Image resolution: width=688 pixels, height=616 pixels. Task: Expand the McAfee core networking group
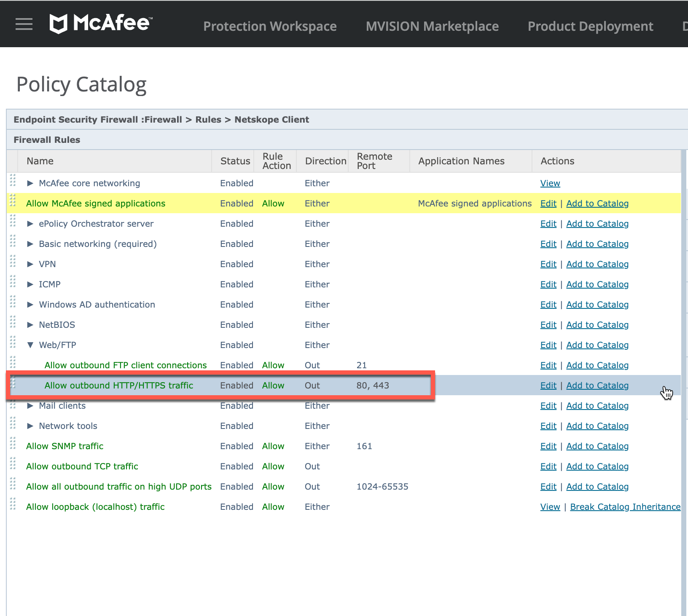click(30, 183)
